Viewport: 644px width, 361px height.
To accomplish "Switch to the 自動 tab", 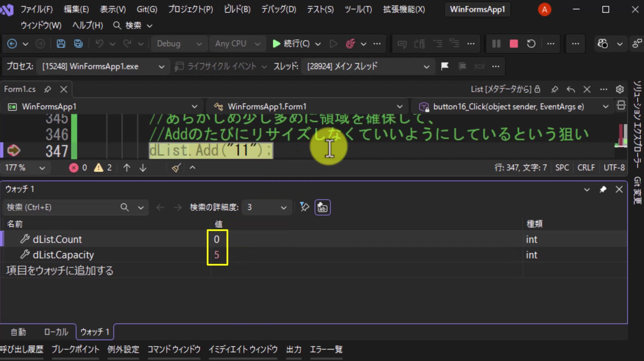I will click(18, 332).
